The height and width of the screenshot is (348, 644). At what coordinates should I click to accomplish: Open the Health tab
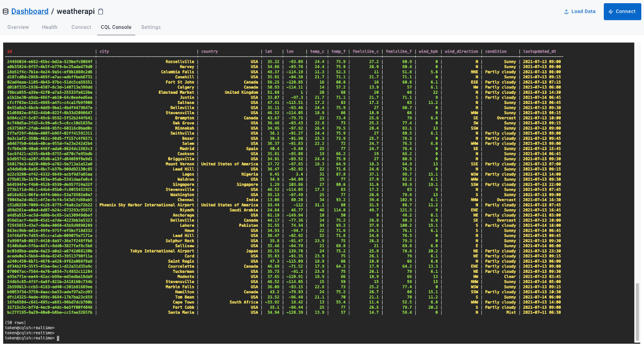pos(49,27)
